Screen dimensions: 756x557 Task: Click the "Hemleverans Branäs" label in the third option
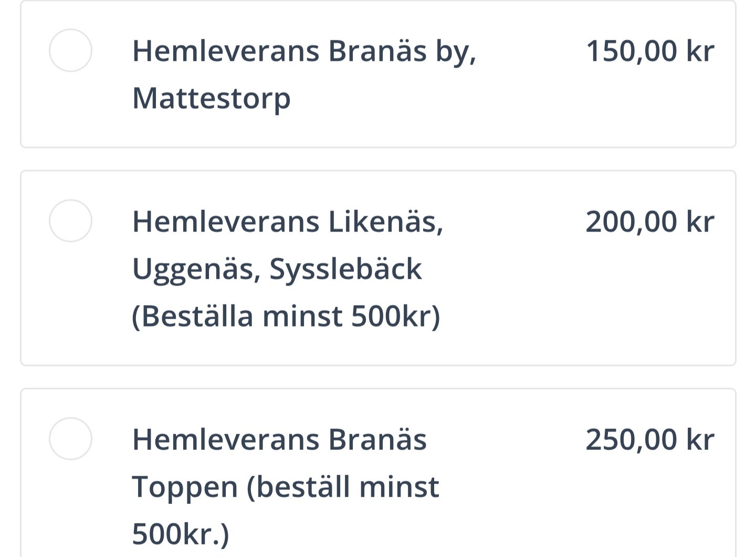coord(279,439)
